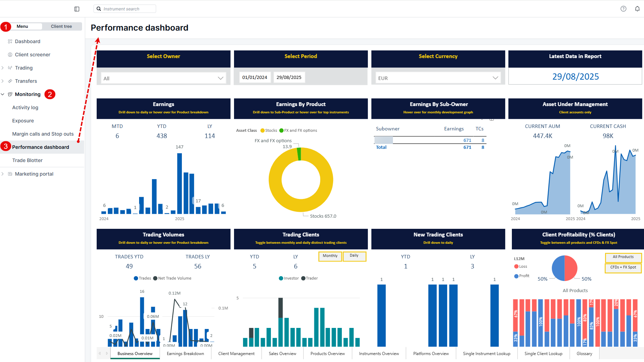This screenshot has width=644, height=362.
Task: Click the Client screener icon
Action: point(10,55)
